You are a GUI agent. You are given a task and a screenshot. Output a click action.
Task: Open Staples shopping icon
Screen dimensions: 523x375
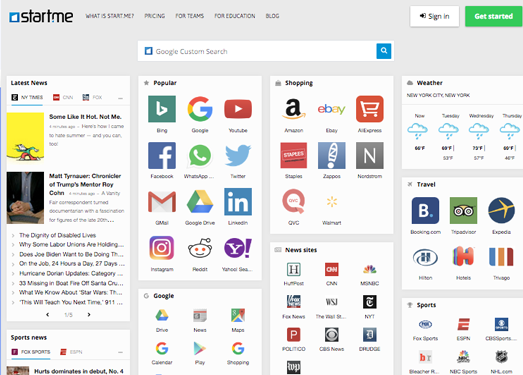coord(294,155)
